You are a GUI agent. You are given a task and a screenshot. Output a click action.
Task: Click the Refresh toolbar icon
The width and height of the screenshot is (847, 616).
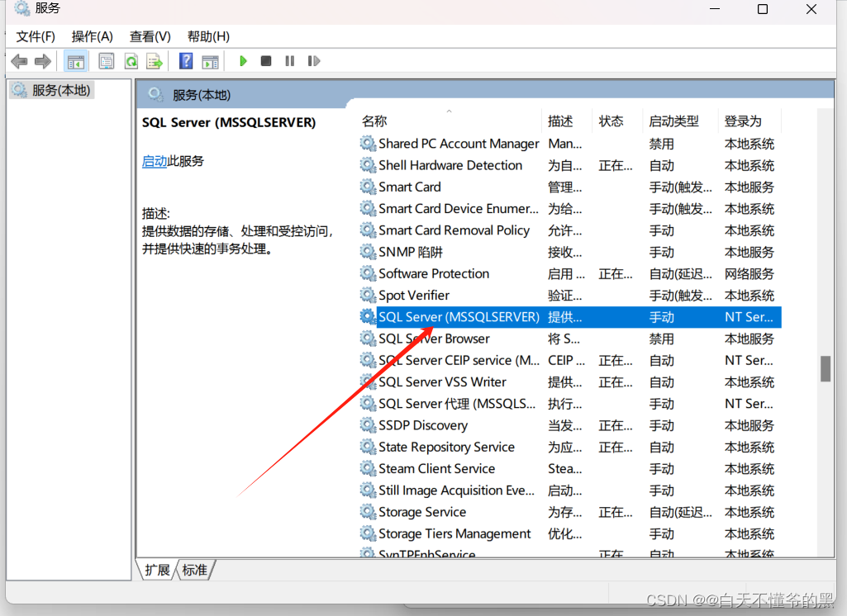[131, 62]
